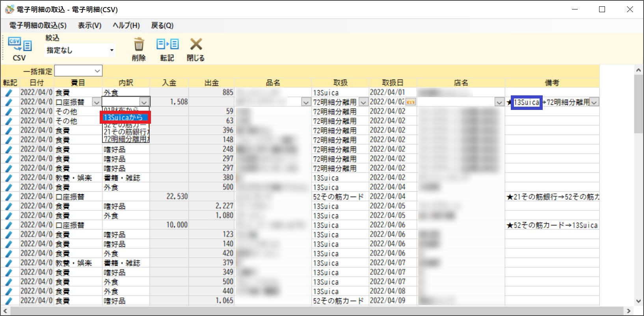Click pencil icon of the 380 出金 row
Viewport: 644px width, 316px height.
tap(9, 178)
